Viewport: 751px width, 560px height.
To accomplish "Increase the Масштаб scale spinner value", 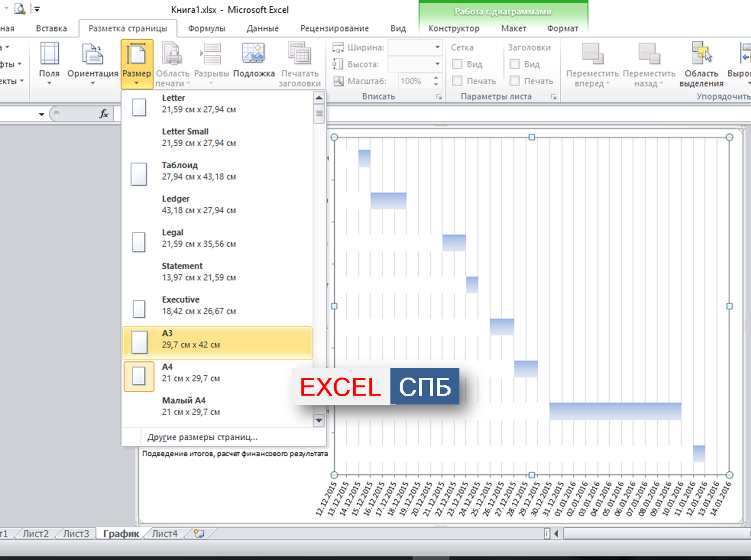I will pyautogui.click(x=436, y=78).
